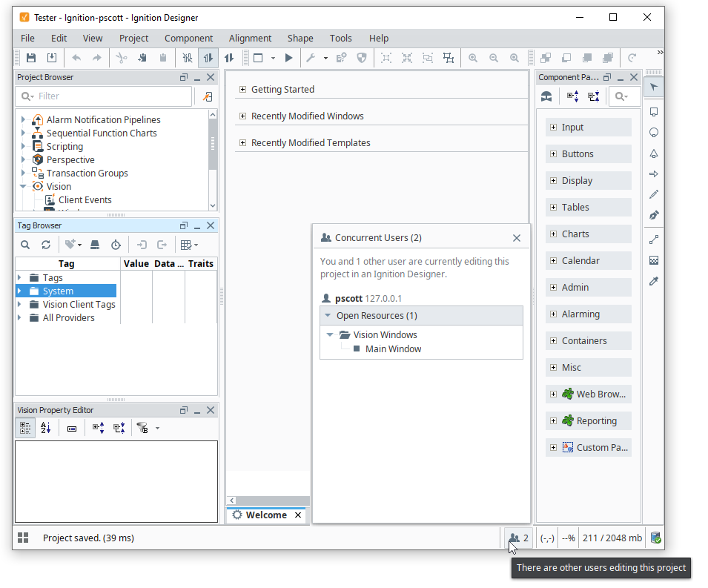Image resolution: width=708 pixels, height=588 pixels.
Task: Toggle alphabetical sort in Vision Property Editor
Action: pos(46,428)
